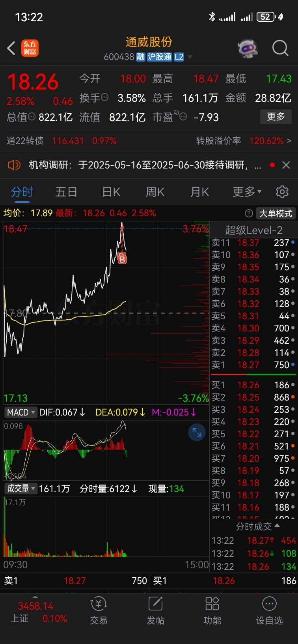Tap the red B buy marker on chart

pyautogui.click(x=122, y=259)
